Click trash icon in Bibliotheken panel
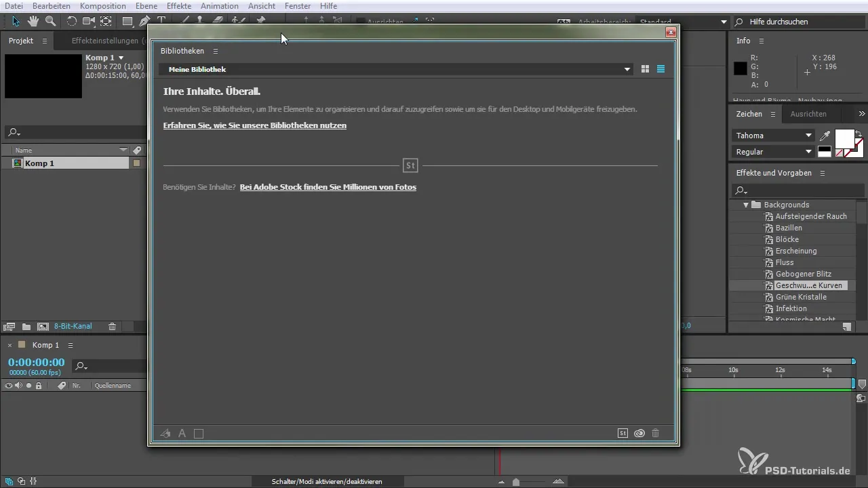This screenshot has height=488, width=868. point(655,434)
